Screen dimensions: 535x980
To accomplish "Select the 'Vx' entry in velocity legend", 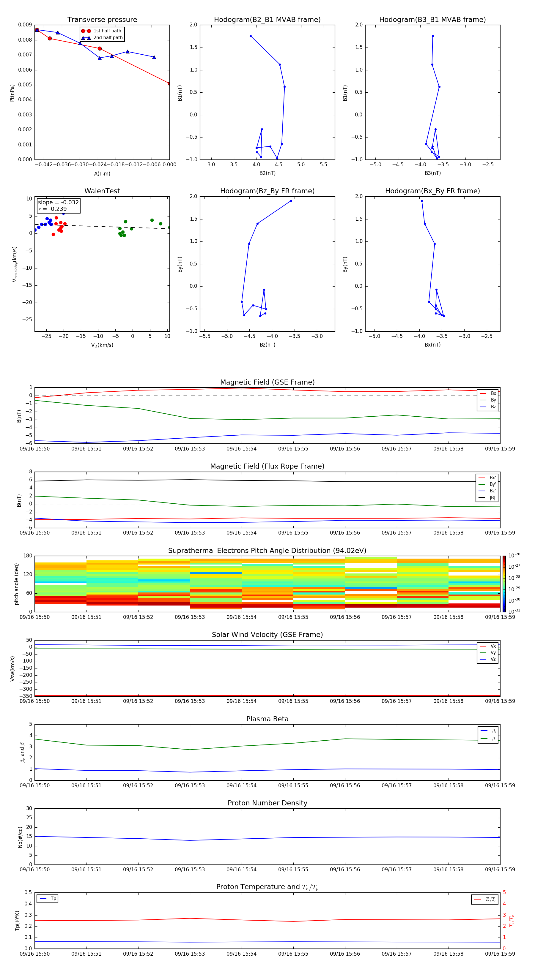I will click(487, 646).
